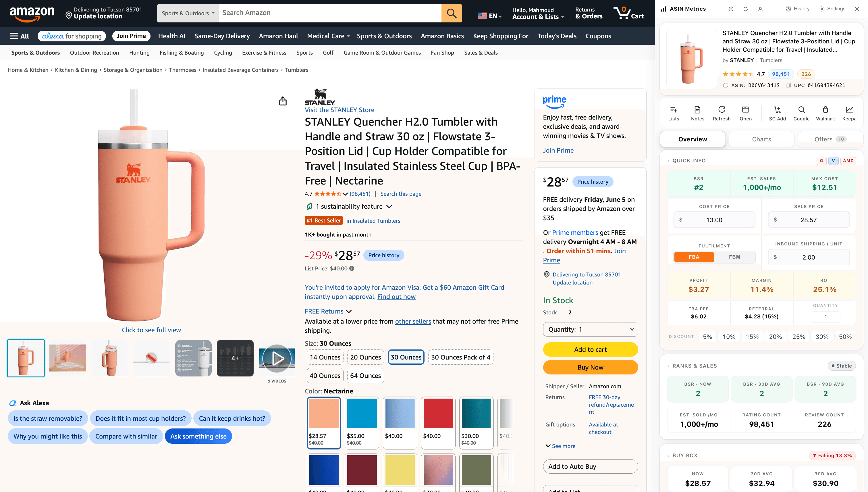Switch to the Overview tab
The height and width of the screenshot is (492, 868).
(693, 139)
